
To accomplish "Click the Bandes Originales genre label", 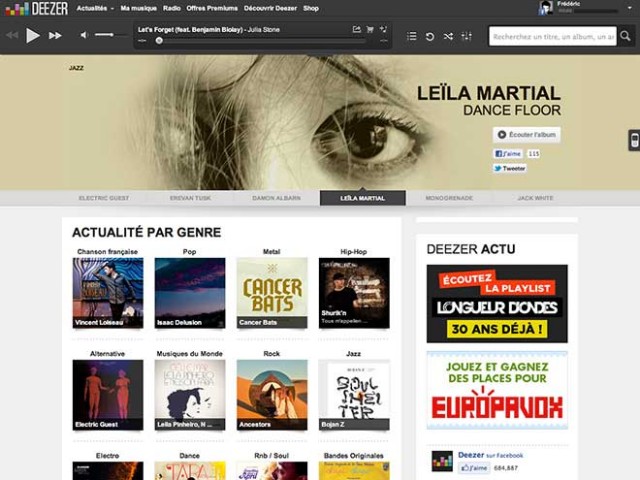I will [x=353, y=456].
